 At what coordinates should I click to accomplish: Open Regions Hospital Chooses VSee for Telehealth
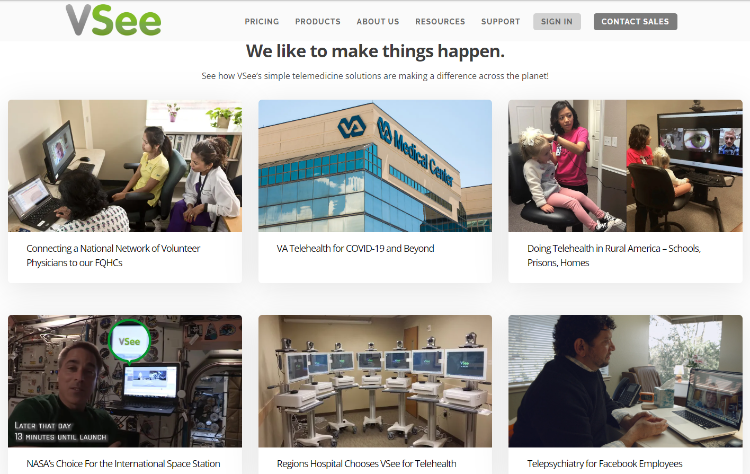(x=366, y=463)
